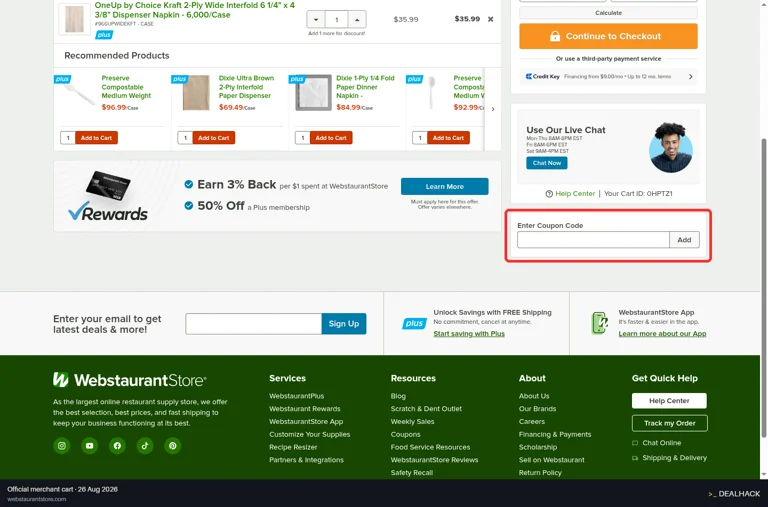Image resolution: width=768 pixels, height=507 pixels.
Task: Open Learn more about our App link
Action: click(662, 334)
